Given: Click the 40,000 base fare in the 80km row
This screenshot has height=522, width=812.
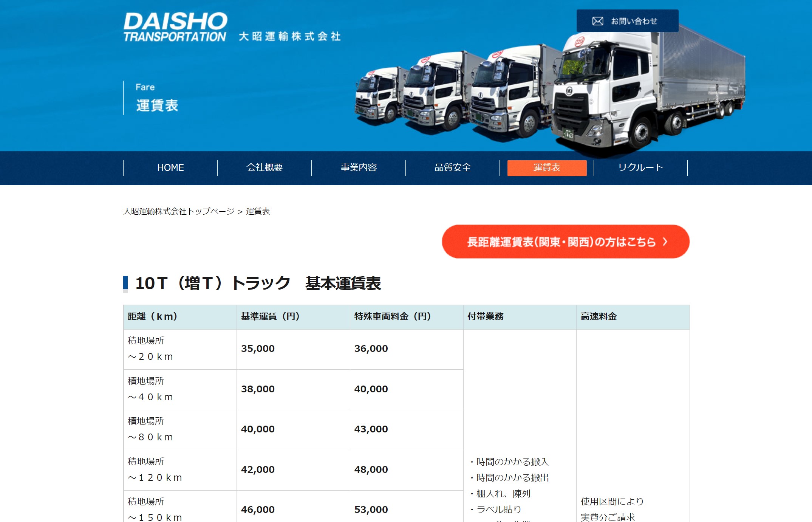Looking at the screenshot, I should (258, 429).
